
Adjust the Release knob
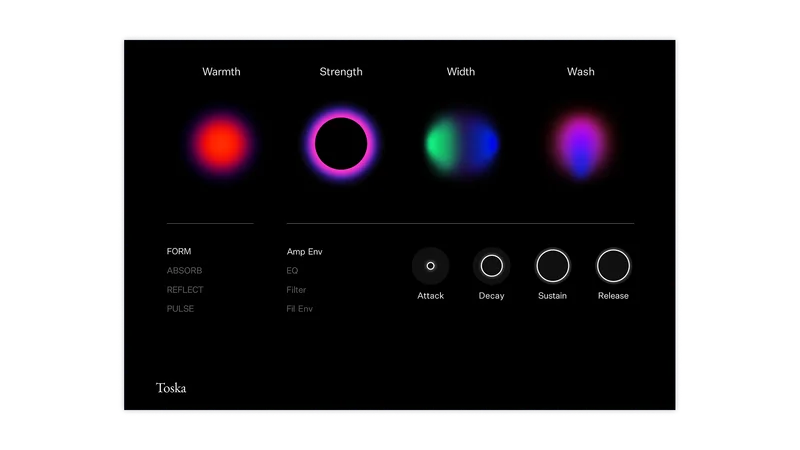[613, 266]
